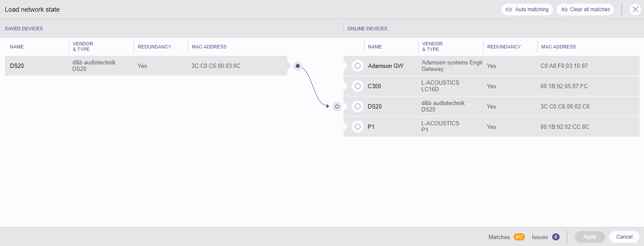Select the saved DS20 device row
The image size is (644, 246).
146,66
